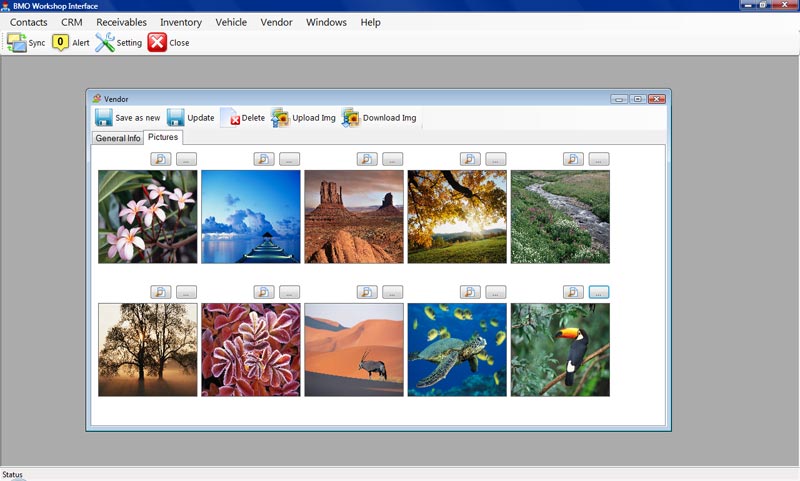
Task: Click Save as new in Vendor window
Action: pyautogui.click(x=128, y=117)
